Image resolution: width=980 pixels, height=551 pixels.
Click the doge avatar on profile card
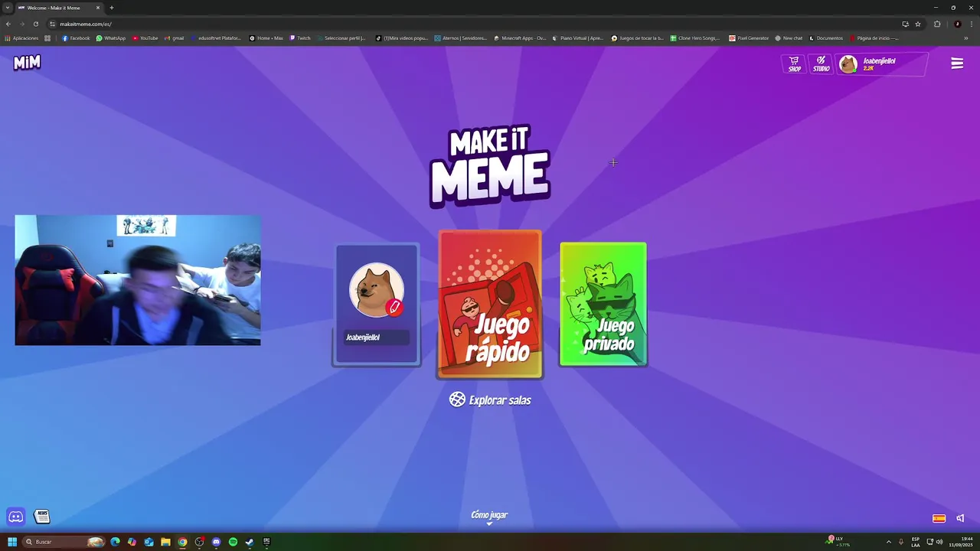[375, 290]
